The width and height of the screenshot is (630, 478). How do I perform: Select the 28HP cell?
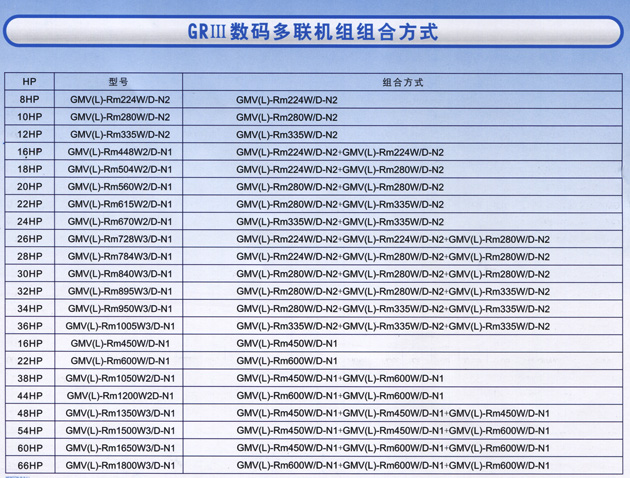[29, 256]
